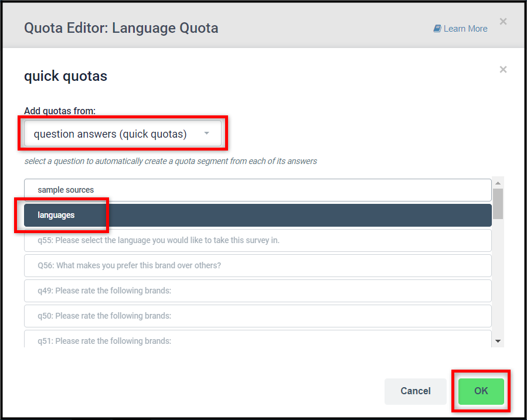Close the quick quotas panel

click(x=503, y=70)
